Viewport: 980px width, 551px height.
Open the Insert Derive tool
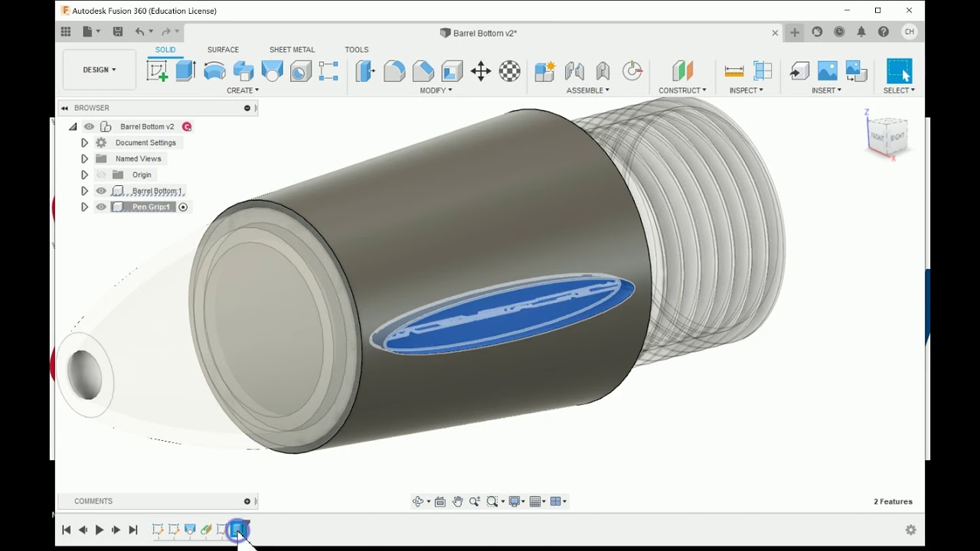[x=799, y=71]
